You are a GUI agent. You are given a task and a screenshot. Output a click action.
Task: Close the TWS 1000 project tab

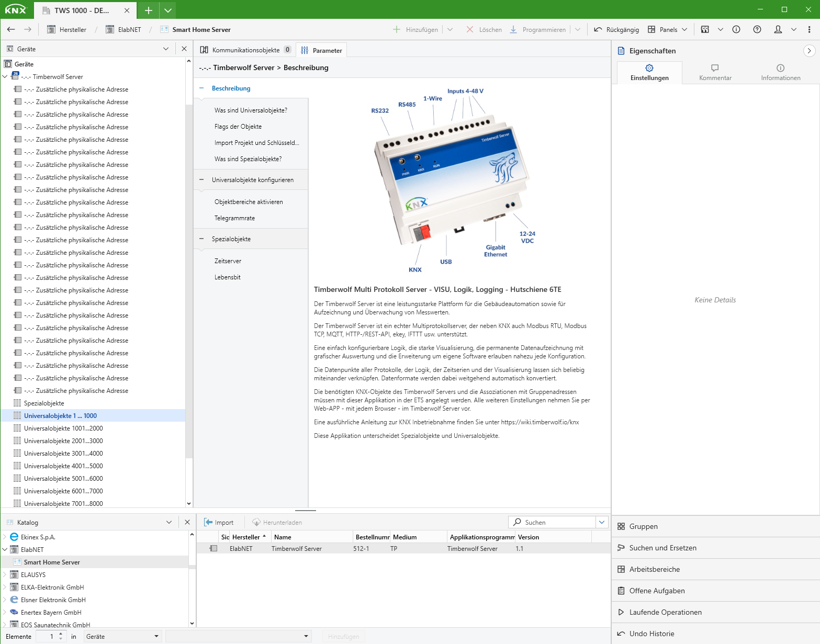tap(127, 10)
